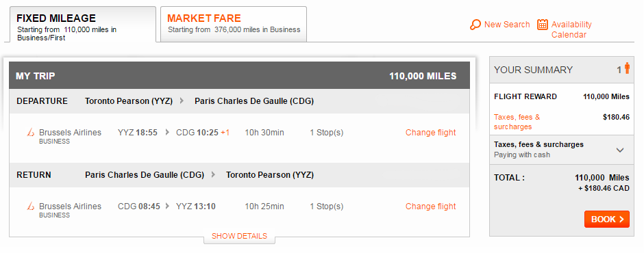Switch to the Market Fare tab
644x253 pixels.
click(x=234, y=24)
